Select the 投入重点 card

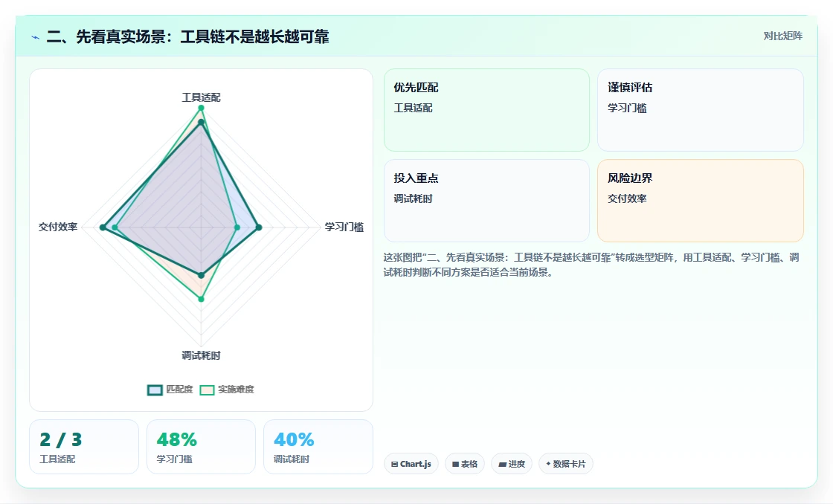pyautogui.click(x=486, y=201)
